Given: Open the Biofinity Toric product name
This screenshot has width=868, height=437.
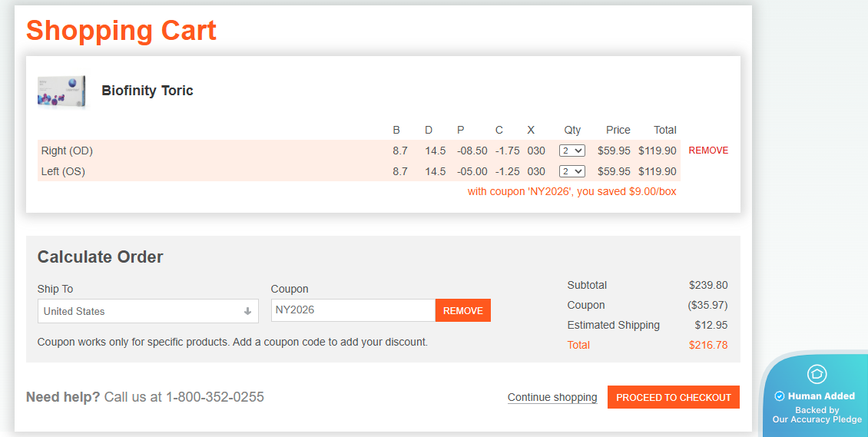Looking at the screenshot, I should pyautogui.click(x=147, y=91).
